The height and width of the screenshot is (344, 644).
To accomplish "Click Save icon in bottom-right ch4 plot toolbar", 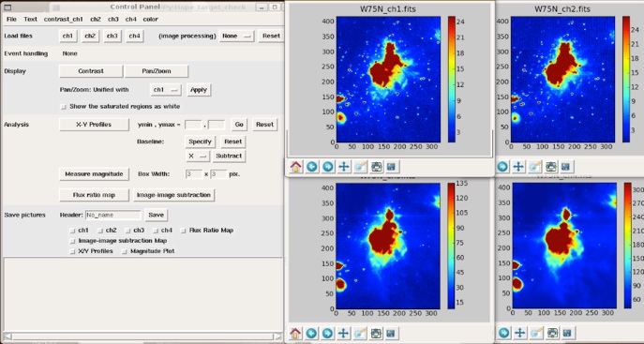I will click(567, 333).
